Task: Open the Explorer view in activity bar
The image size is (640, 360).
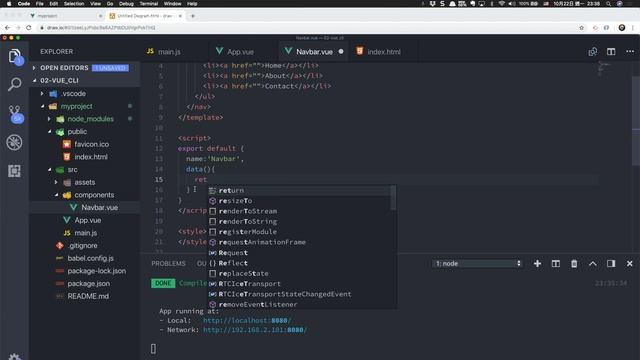Action: (15, 56)
